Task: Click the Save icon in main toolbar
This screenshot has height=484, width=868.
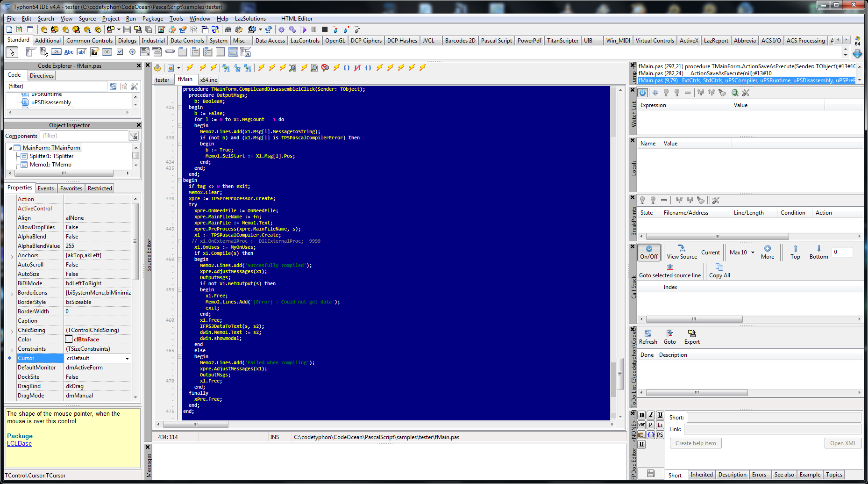Action: (127, 29)
